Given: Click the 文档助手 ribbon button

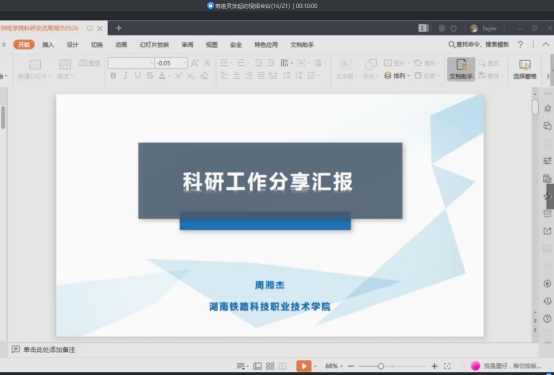Looking at the screenshot, I should 461,69.
